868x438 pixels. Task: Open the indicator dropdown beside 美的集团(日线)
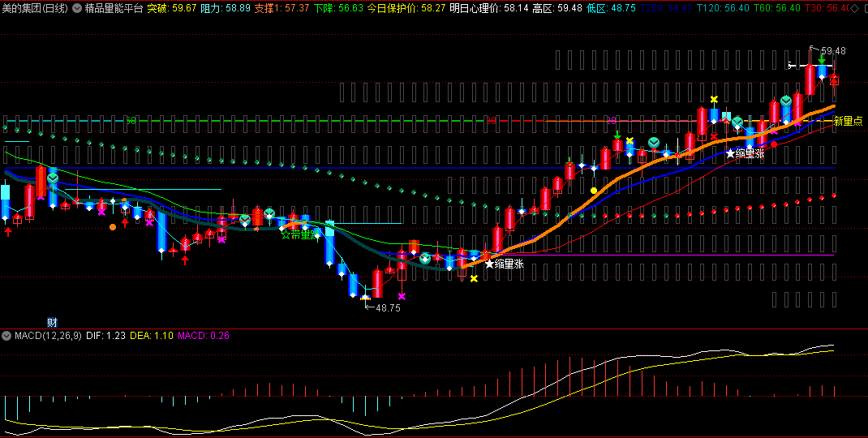coord(76,8)
